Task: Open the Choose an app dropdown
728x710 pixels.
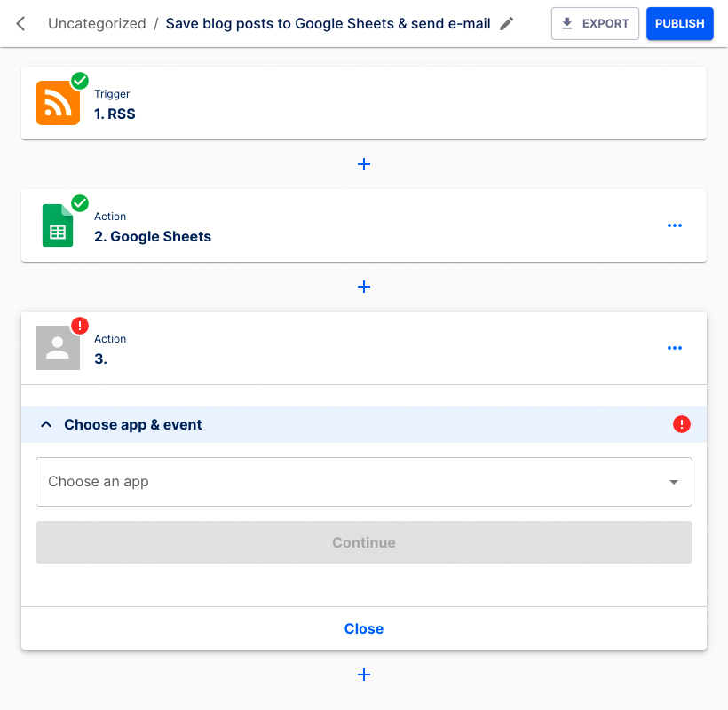Action: coord(364,482)
